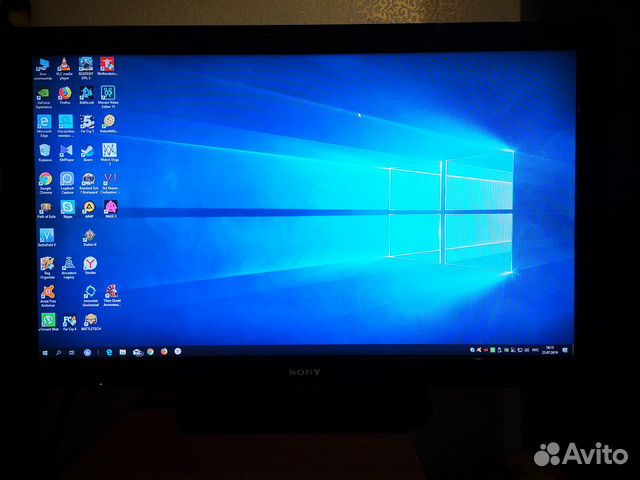Open Sid Meier's Civilization VI icon
This screenshot has height=480, width=640.
[110, 183]
